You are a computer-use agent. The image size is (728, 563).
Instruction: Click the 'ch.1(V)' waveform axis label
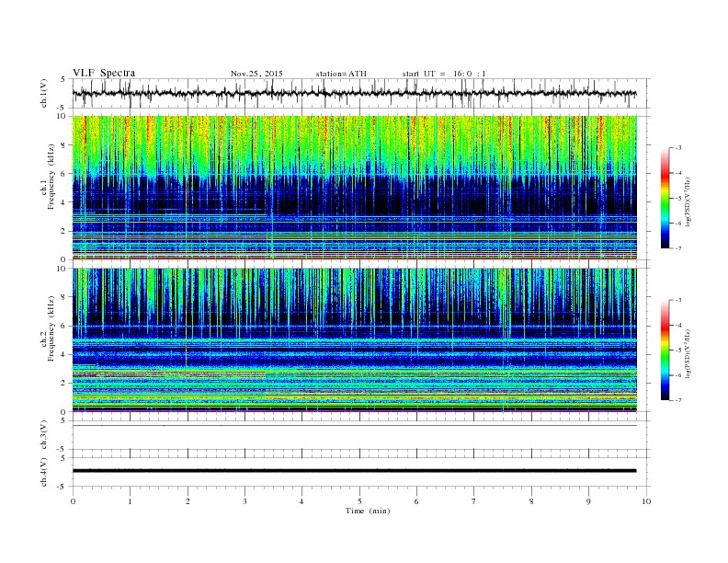pos(44,93)
